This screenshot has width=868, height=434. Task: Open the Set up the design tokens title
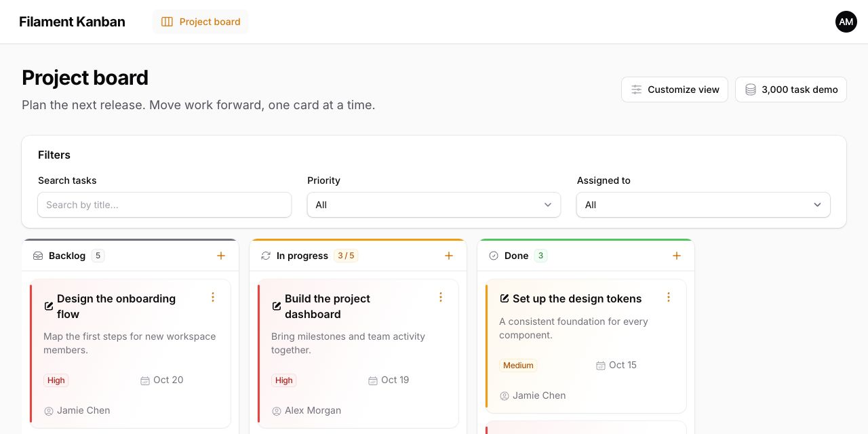tap(577, 298)
